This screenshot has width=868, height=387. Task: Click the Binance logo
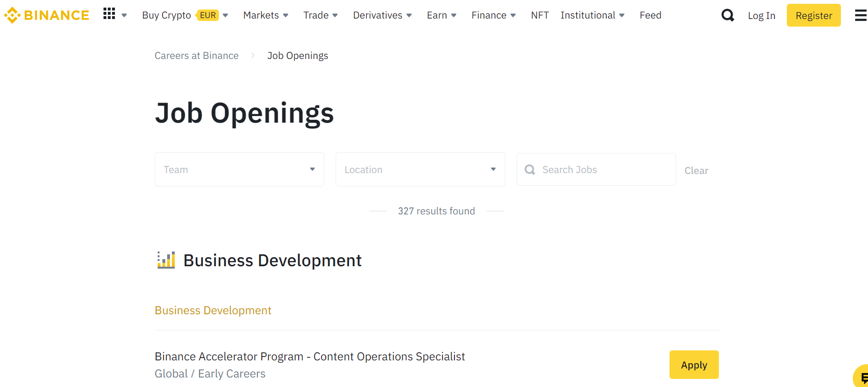coord(47,15)
